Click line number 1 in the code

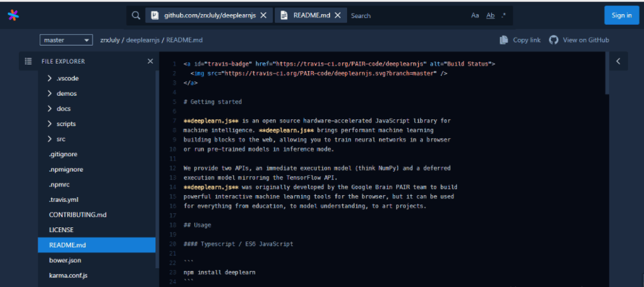point(174,64)
